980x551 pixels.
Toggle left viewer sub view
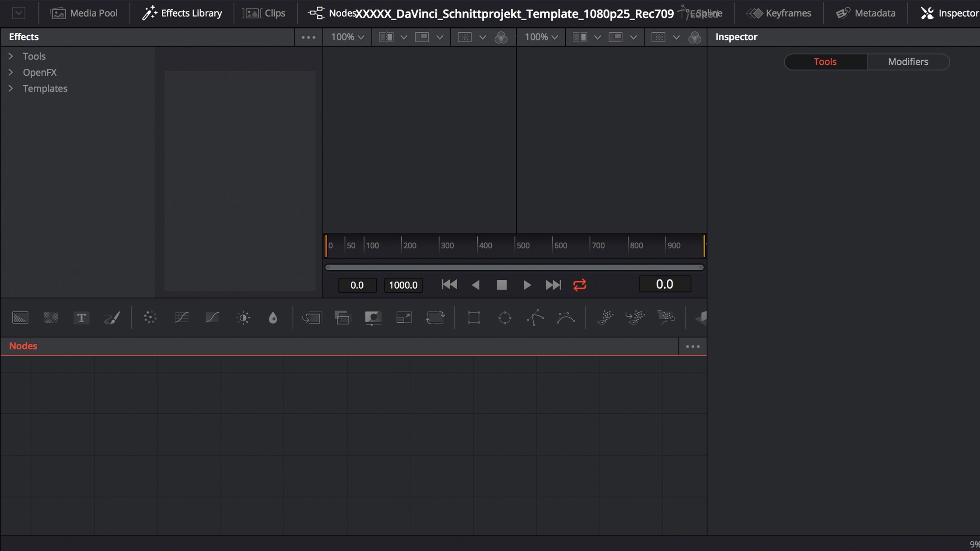(x=422, y=37)
